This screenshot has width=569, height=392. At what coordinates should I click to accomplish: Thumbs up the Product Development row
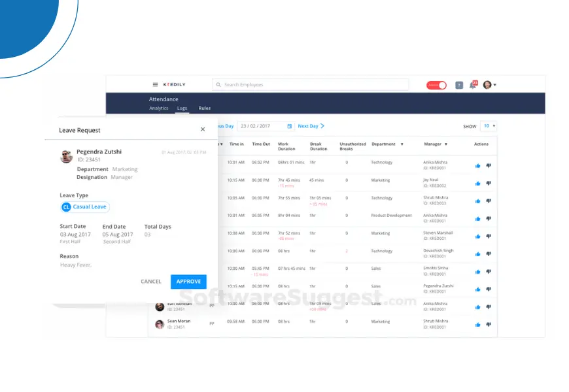(477, 219)
